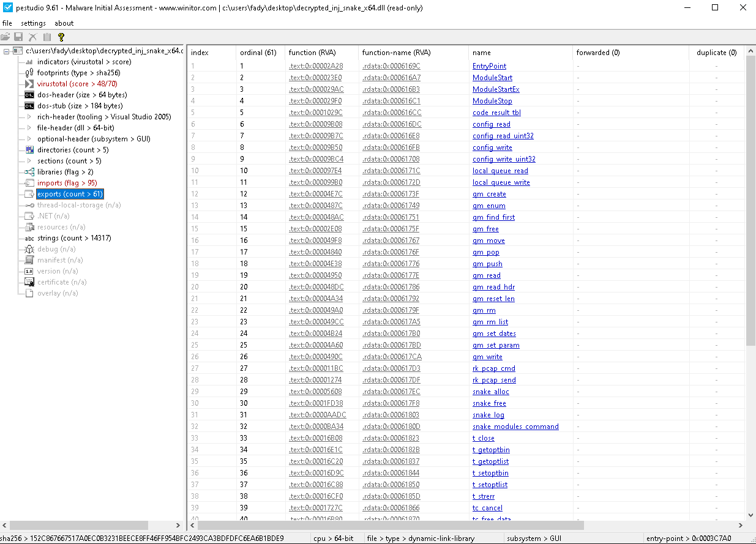This screenshot has width=756, height=544.
Task: Click the X close-file toolbar icon
Action: pyautogui.click(x=32, y=37)
